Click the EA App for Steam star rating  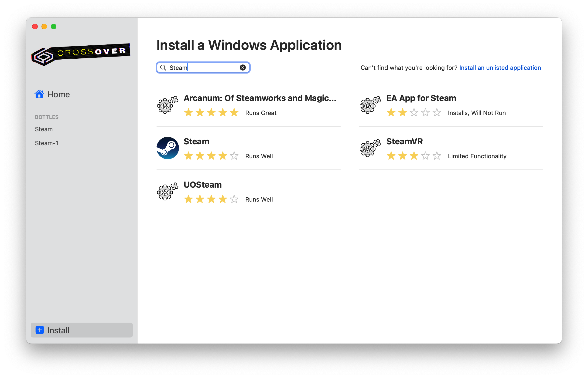point(414,113)
